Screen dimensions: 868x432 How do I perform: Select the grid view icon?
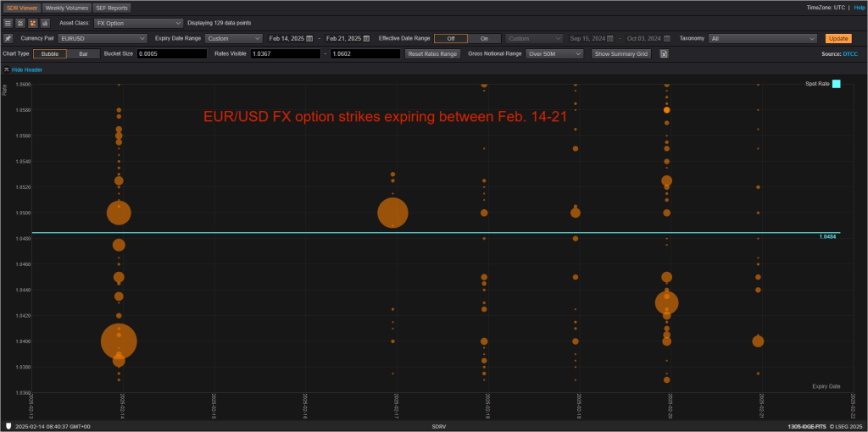8,23
